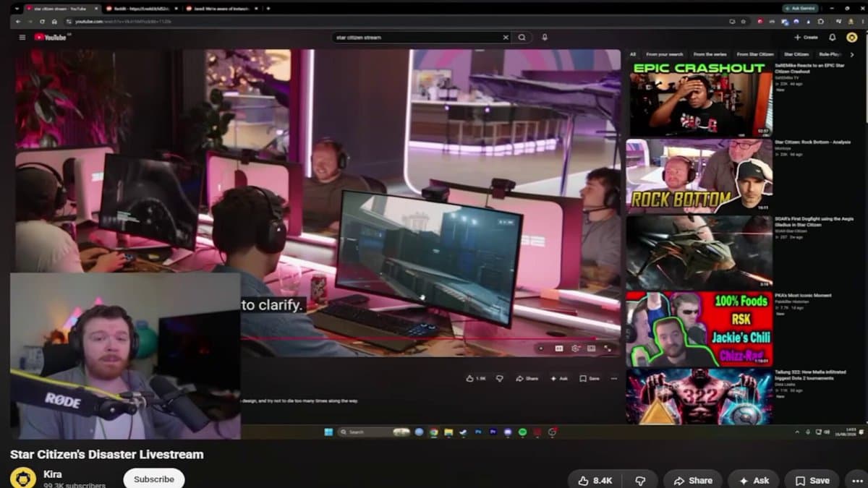Go back with the browser back arrow
The width and height of the screenshot is (868, 488).
point(20,22)
